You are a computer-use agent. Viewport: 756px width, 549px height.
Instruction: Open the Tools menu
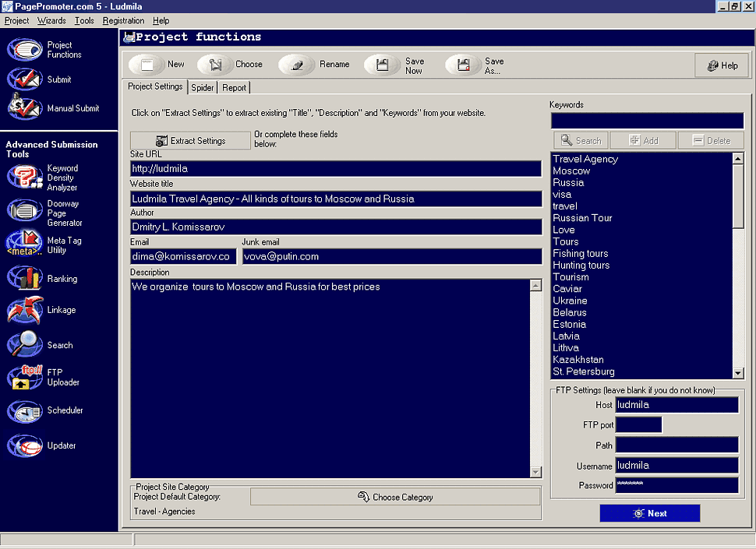(84, 21)
